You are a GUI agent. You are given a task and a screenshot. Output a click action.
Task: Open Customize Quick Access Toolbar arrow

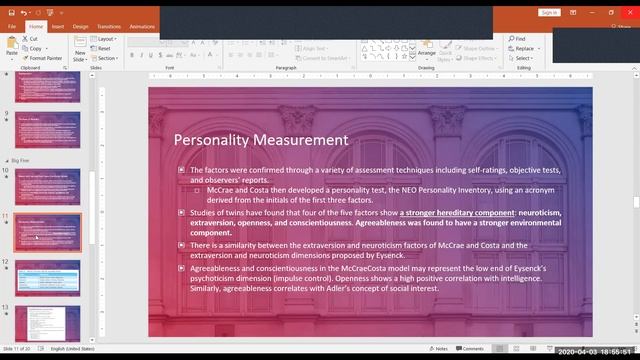[61, 13]
